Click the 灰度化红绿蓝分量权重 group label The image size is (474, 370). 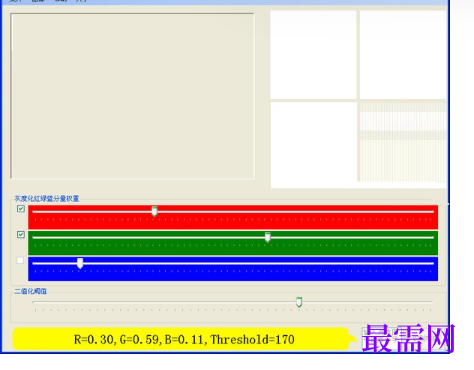point(47,199)
